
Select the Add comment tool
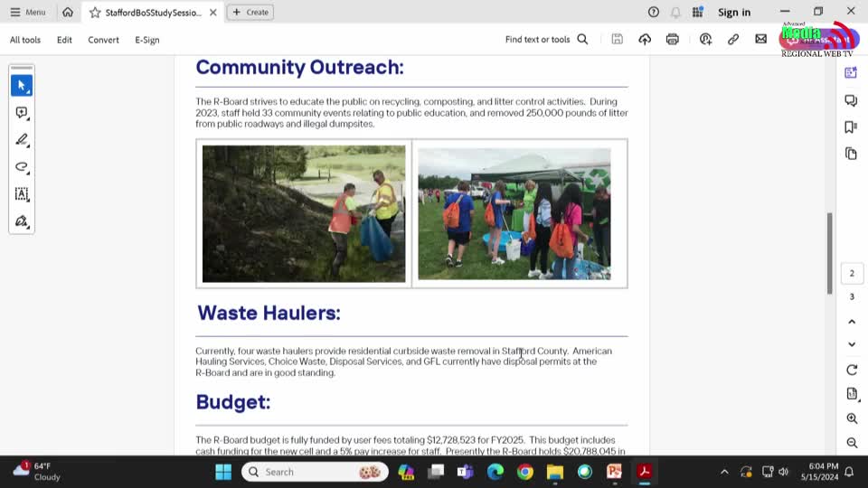22,113
